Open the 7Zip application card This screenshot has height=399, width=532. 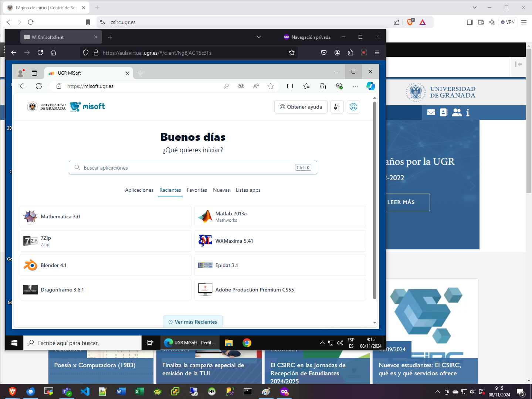(105, 241)
